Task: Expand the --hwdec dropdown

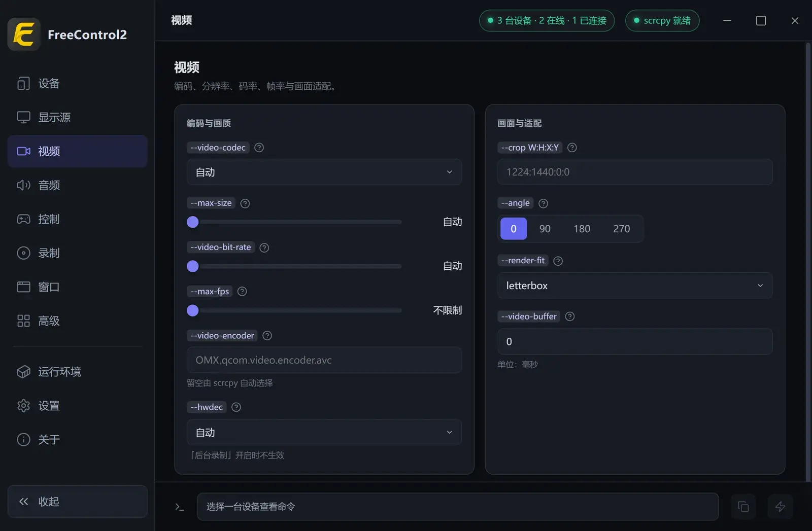Action: [324, 433]
